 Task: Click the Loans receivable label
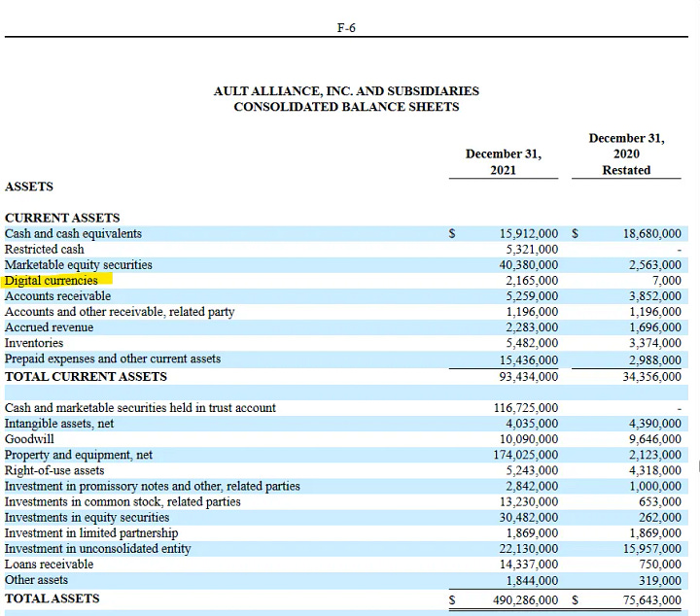coord(50,565)
